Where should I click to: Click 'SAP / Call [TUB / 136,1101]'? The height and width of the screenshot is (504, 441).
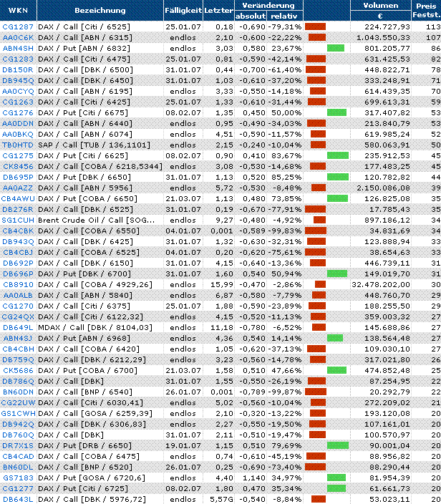(94, 145)
